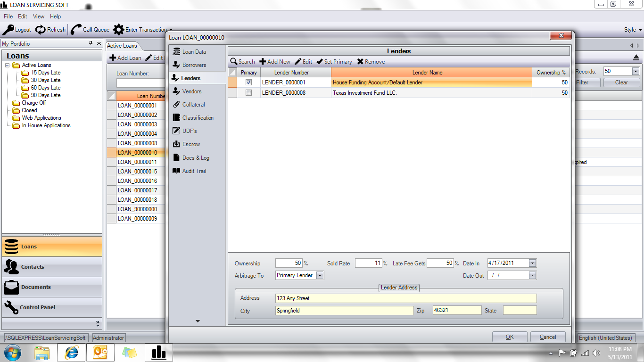Viewport: 644px width, 362px height.
Task: Open Loan Data section icon
Action: pos(176,52)
